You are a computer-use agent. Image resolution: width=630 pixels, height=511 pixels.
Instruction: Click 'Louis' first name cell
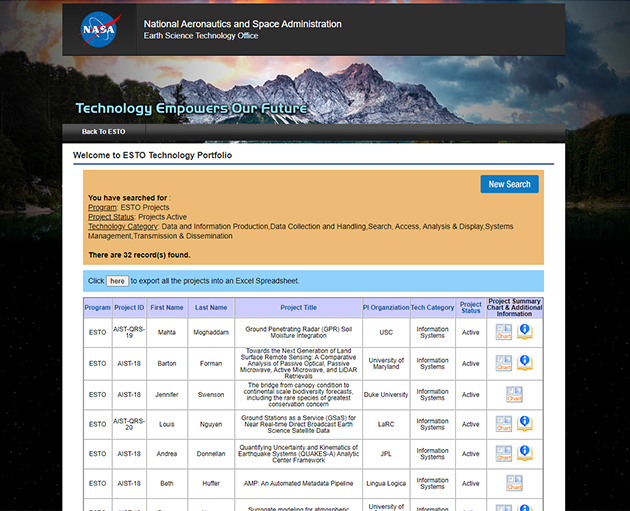pos(167,424)
